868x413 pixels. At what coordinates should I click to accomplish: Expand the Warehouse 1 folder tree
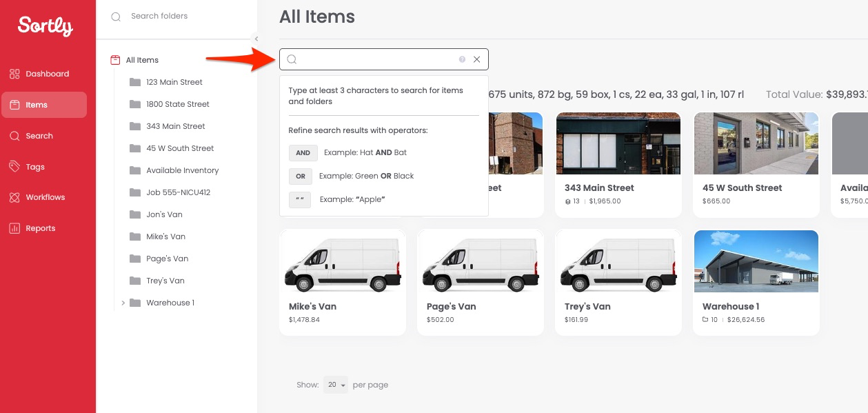coord(123,303)
